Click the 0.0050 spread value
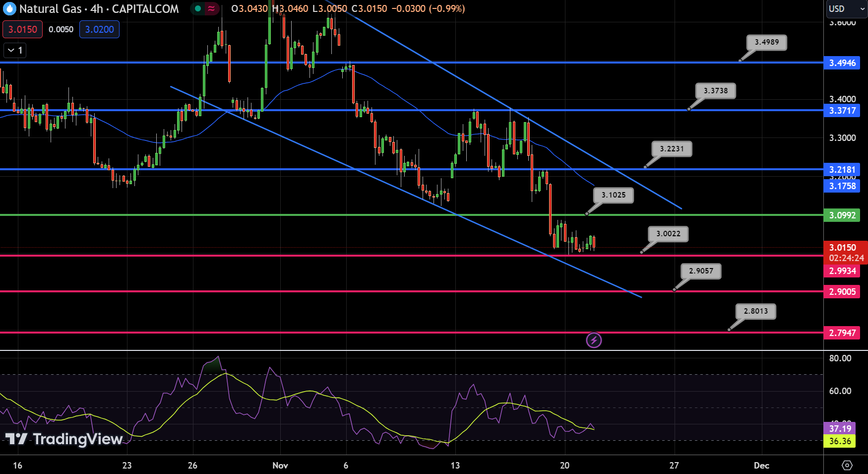 point(61,29)
